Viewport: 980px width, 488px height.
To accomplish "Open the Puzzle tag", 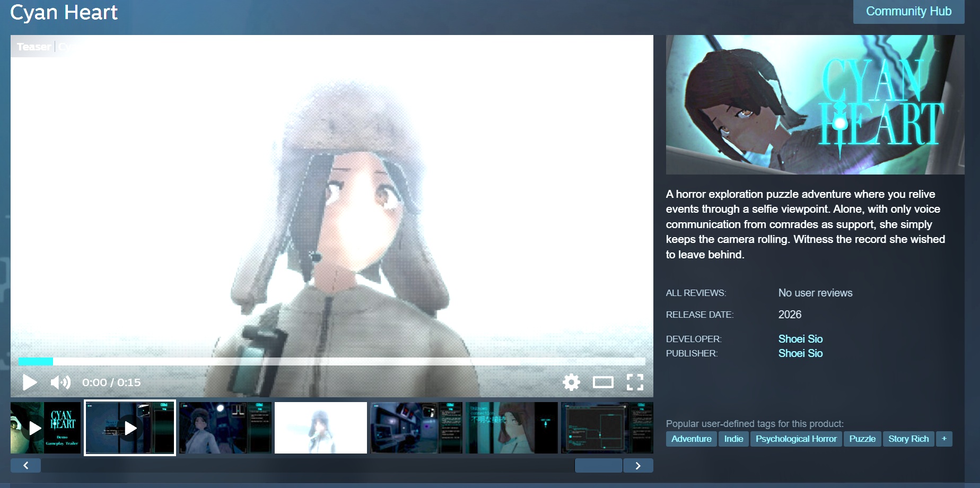I will tap(862, 439).
